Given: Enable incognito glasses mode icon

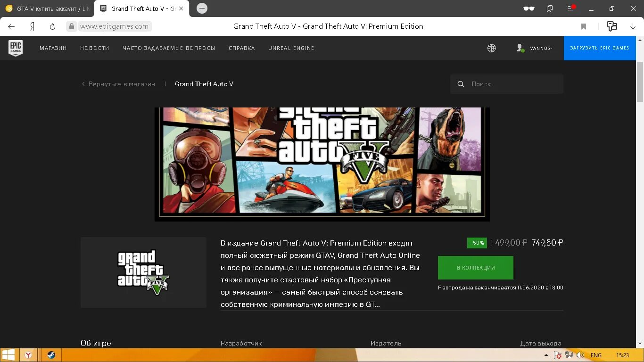Looking at the screenshot, I should pyautogui.click(x=529, y=8).
